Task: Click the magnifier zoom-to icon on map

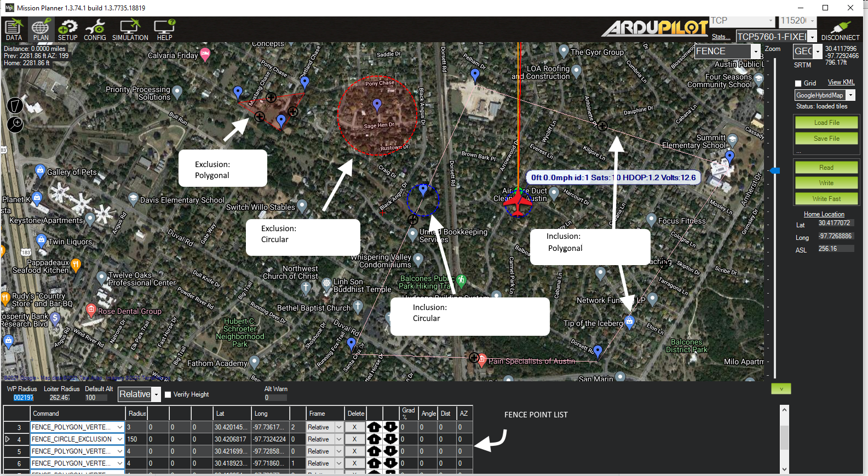Action: [x=15, y=124]
